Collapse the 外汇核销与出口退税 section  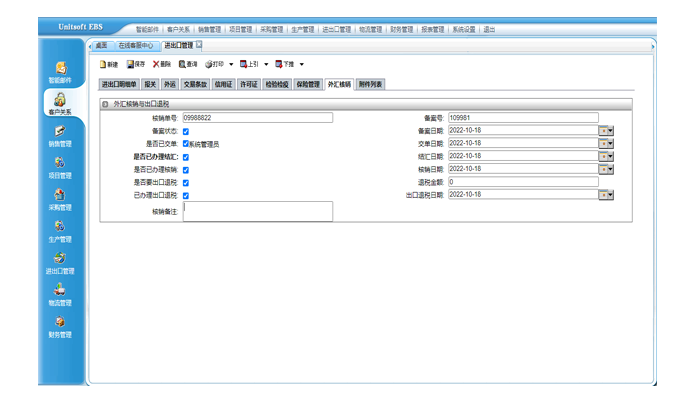[x=105, y=104]
